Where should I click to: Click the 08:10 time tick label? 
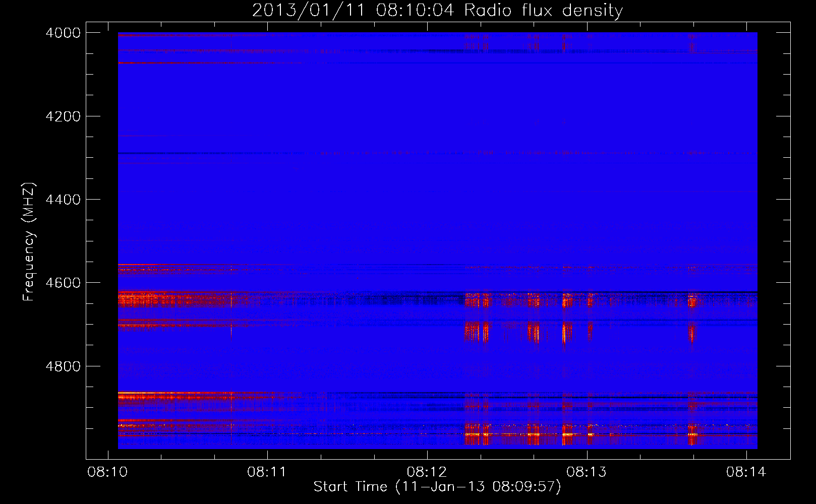pyautogui.click(x=107, y=472)
